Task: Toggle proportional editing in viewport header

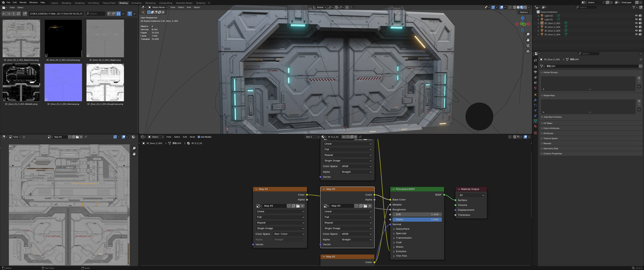Action: click(347, 7)
